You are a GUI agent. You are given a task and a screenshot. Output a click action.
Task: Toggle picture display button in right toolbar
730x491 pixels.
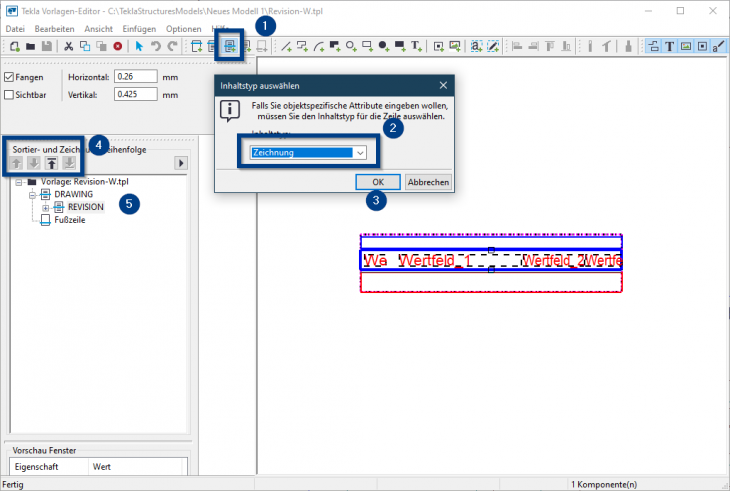pos(686,46)
